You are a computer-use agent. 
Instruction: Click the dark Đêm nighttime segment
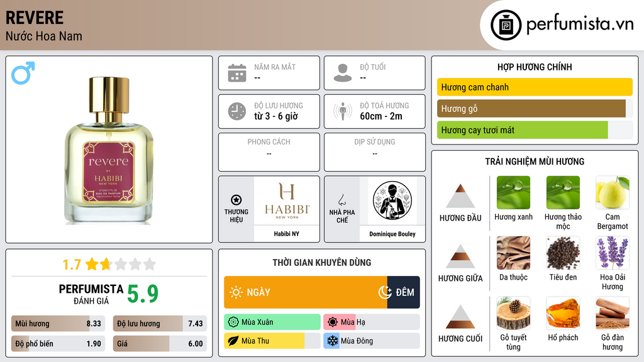403,292
